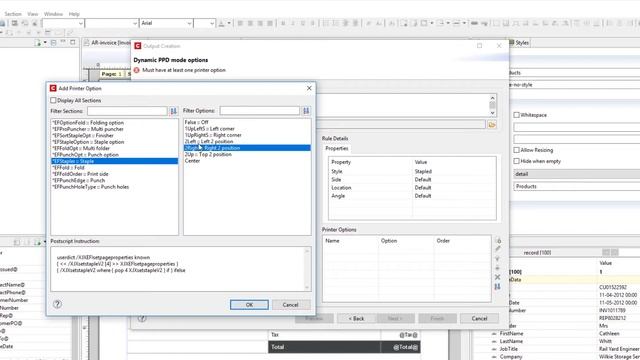Open the Section menu
Image resolution: width=640 pixels, height=360 pixels.
click(x=13, y=14)
